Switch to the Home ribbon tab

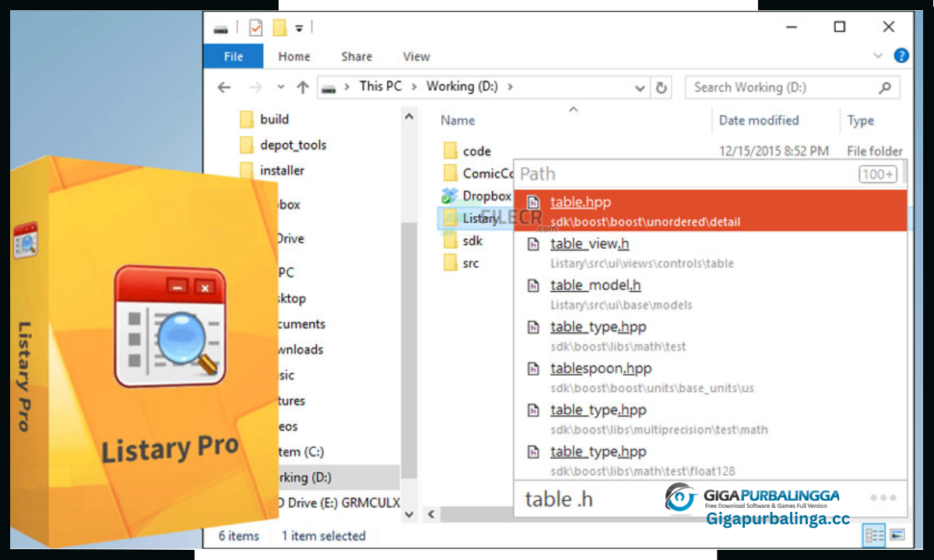tap(294, 56)
